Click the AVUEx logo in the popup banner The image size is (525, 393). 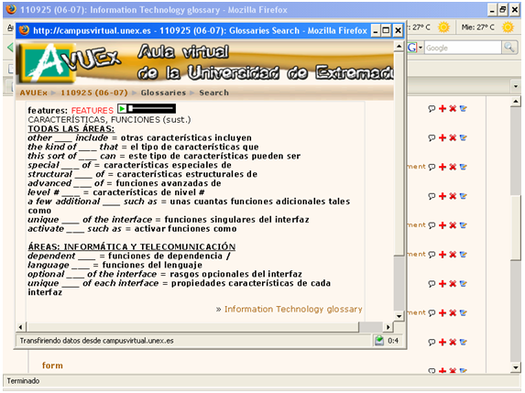(69, 63)
